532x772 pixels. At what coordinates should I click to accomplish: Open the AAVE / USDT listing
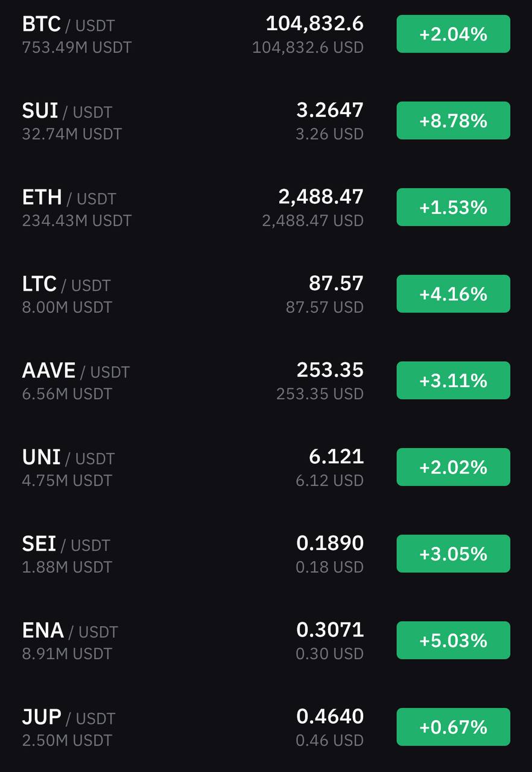pos(266,381)
